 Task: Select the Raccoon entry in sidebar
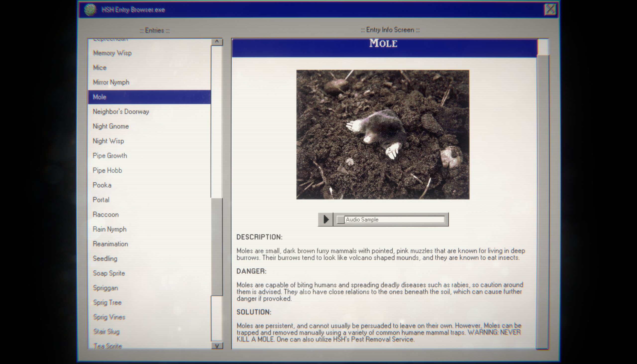105,214
